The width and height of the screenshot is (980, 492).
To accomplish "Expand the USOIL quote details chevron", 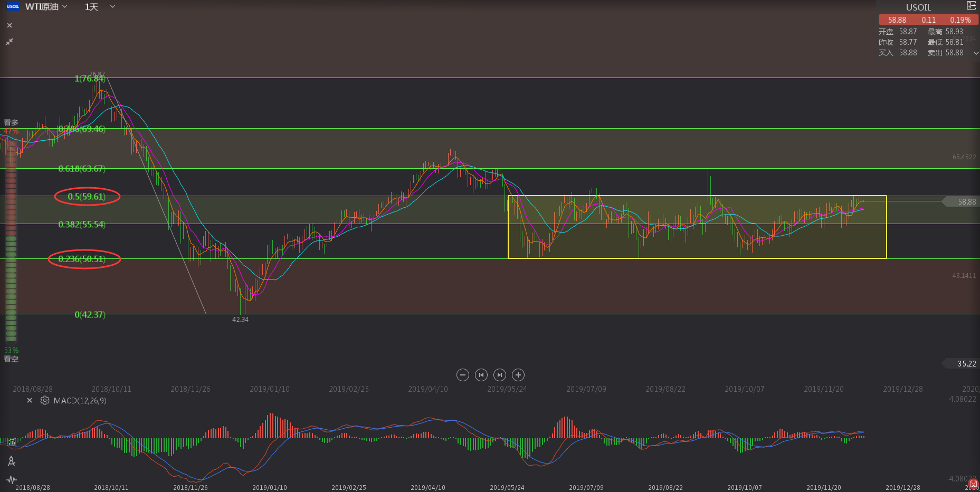I will click(x=976, y=53).
